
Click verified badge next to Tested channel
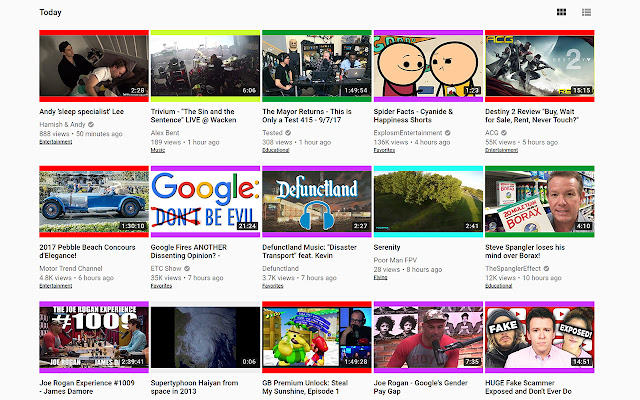point(288,133)
